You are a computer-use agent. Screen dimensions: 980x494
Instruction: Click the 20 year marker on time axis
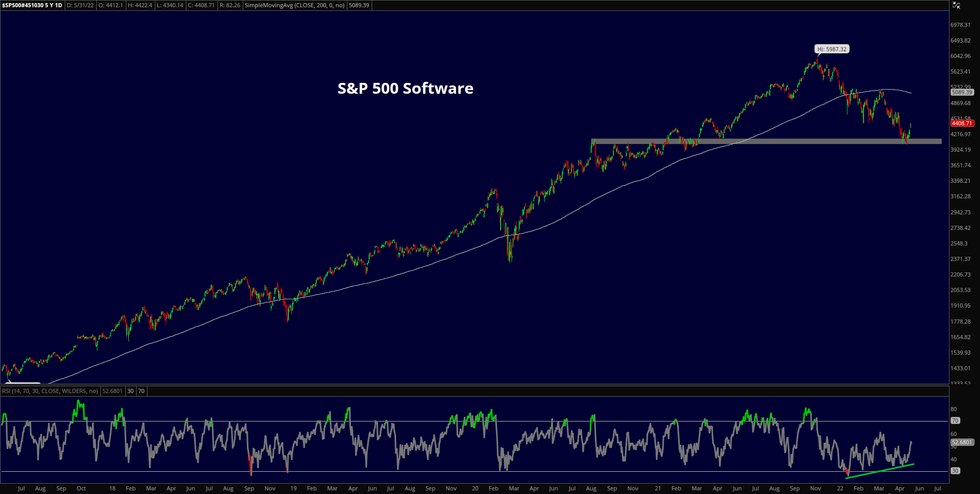pyautogui.click(x=475, y=488)
